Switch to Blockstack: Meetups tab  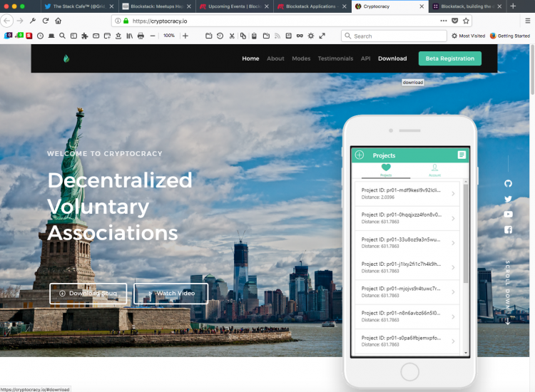157,6
